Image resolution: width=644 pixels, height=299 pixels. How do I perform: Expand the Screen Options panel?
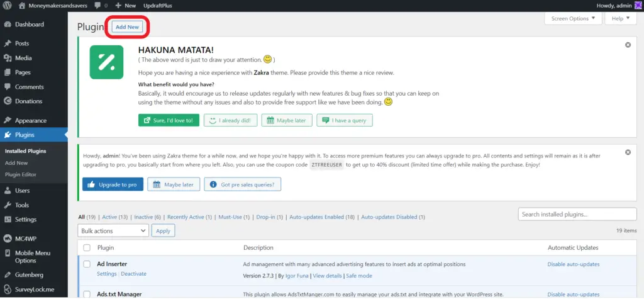pyautogui.click(x=573, y=18)
